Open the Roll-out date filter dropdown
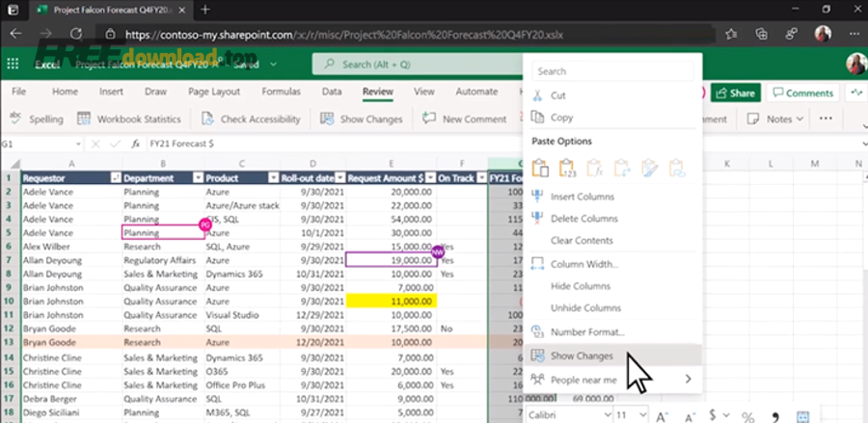The image size is (868, 423). pyautogui.click(x=340, y=178)
